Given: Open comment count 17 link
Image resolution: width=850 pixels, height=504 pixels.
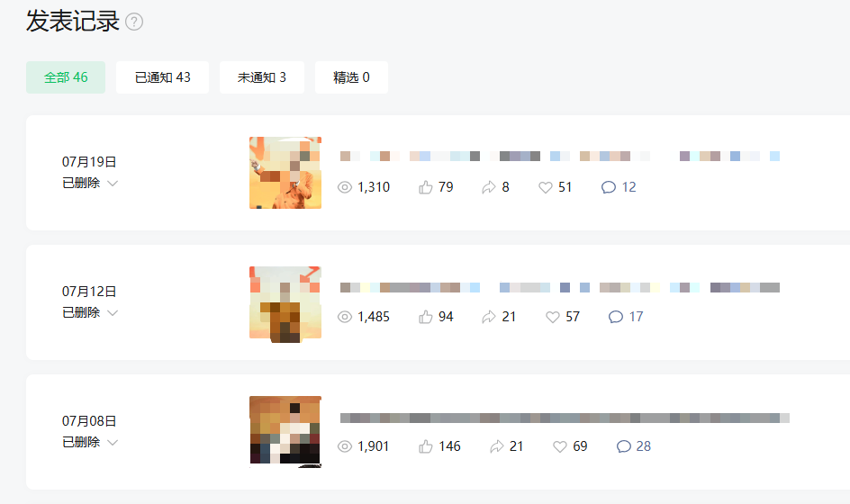Looking at the screenshot, I should (636, 317).
